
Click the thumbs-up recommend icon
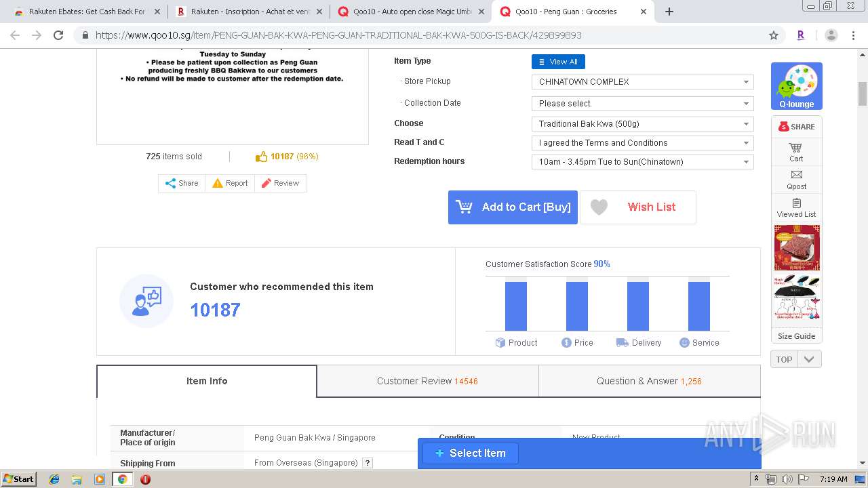tap(261, 157)
